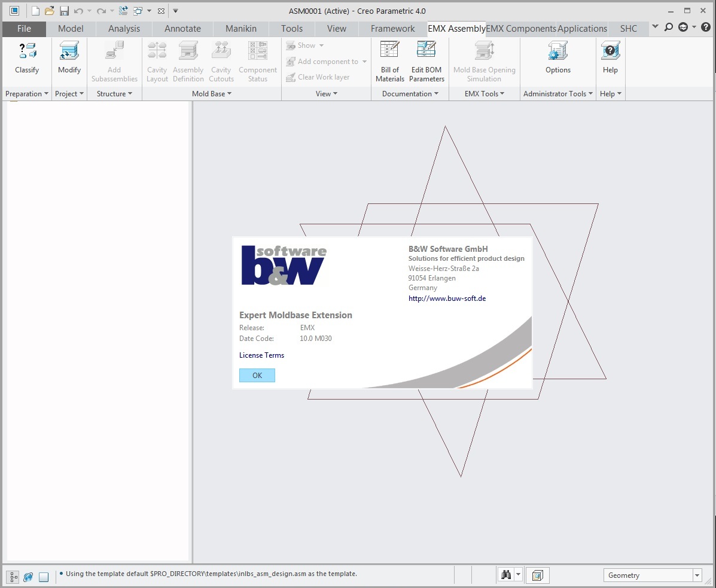Click the status message about template default
Image resolution: width=716 pixels, height=588 pixels.
[211, 574]
